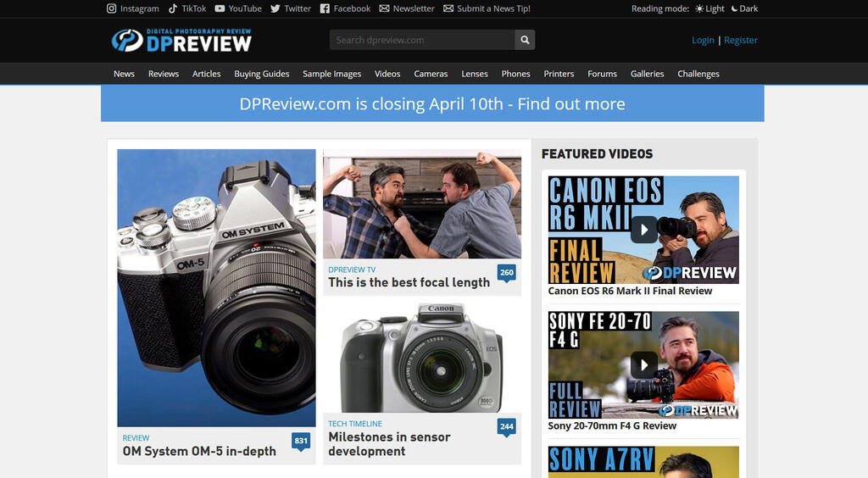This screenshot has width=868, height=478.
Task: Play the Sony FE 20-70 F4 G video
Action: [644, 365]
